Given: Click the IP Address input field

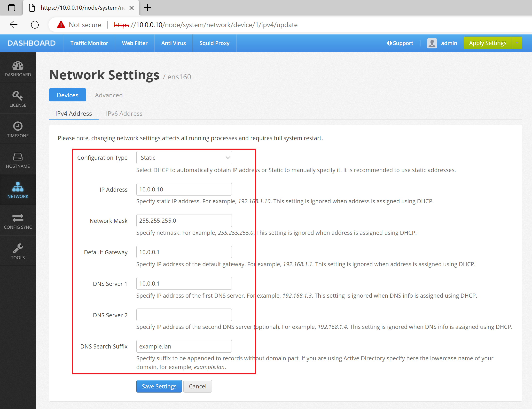Looking at the screenshot, I should (184, 189).
